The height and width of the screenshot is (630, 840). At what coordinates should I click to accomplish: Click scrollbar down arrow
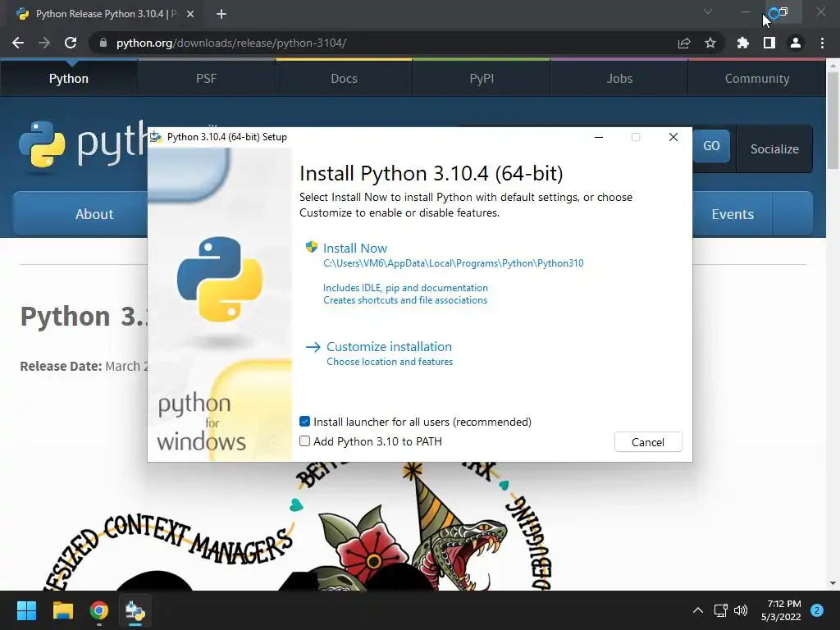tap(833, 583)
